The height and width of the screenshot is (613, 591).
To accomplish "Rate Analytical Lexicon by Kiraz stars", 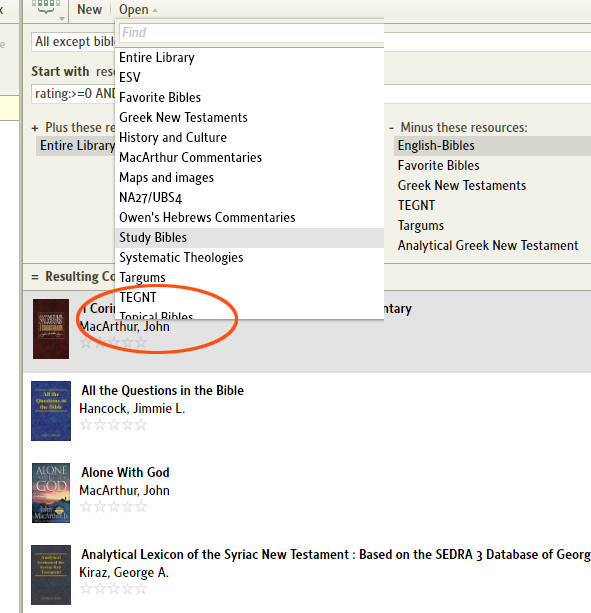I will (113, 589).
